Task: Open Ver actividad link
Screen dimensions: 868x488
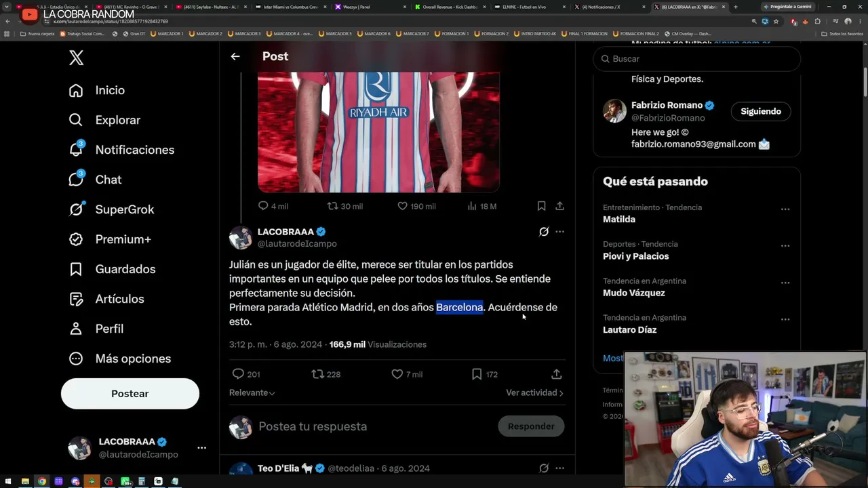Action: pyautogui.click(x=534, y=392)
